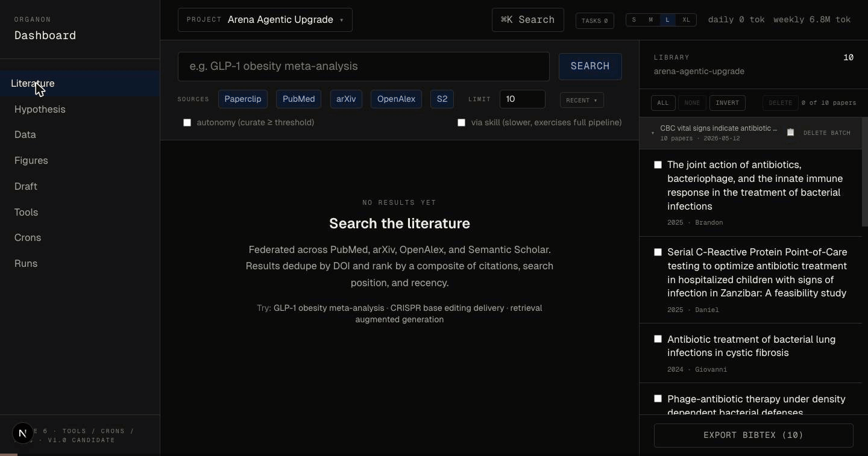Open the Recent sort dropdown
This screenshot has height=456, width=868.
pyautogui.click(x=582, y=101)
